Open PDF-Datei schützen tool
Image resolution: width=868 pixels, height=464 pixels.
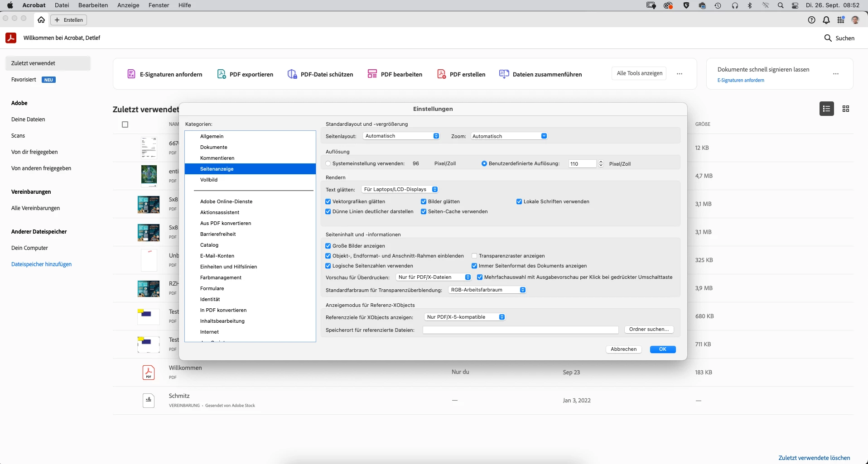click(x=321, y=74)
